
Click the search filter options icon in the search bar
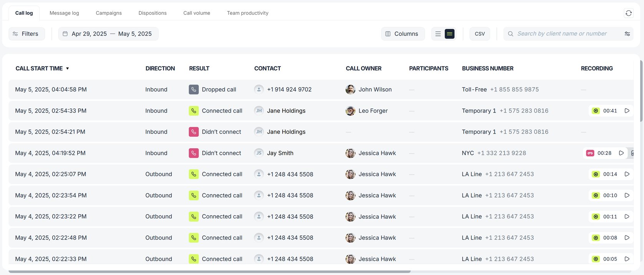coord(627,34)
